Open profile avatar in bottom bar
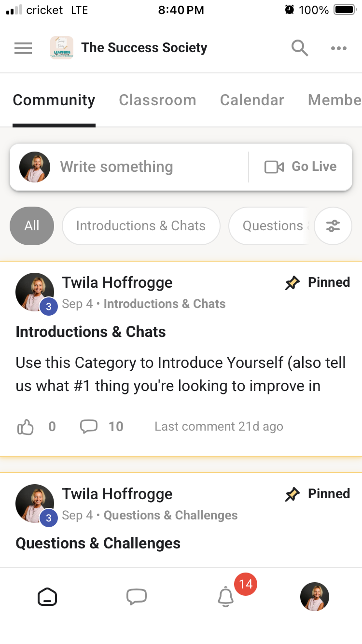Image resolution: width=362 pixels, height=644 pixels. pyautogui.click(x=315, y=597)
